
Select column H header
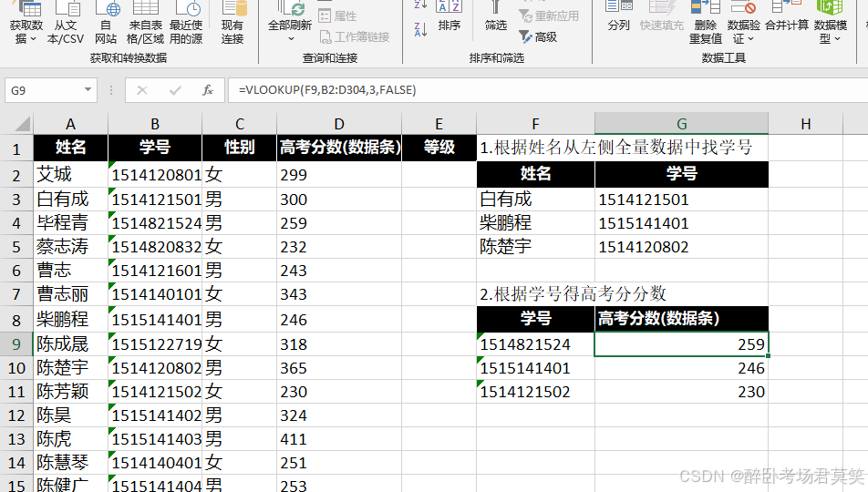tap(805, 124)
